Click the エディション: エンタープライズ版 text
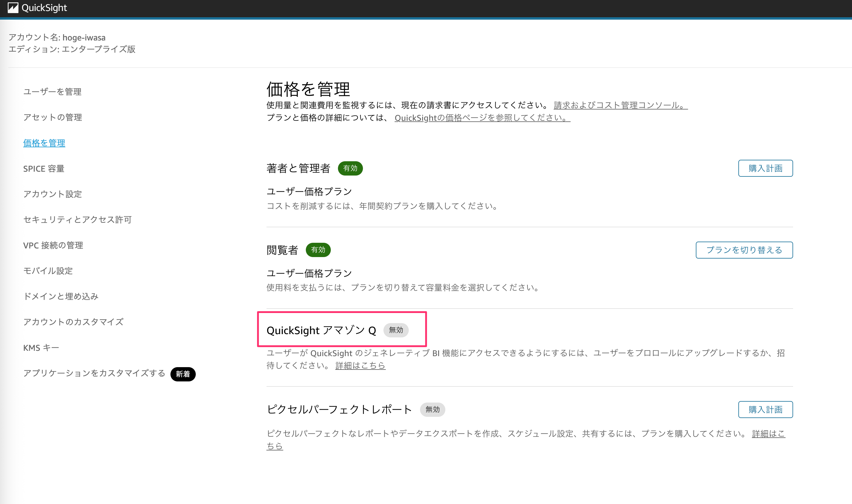Screen dimensions: 852x504 (x=72, y=49)
